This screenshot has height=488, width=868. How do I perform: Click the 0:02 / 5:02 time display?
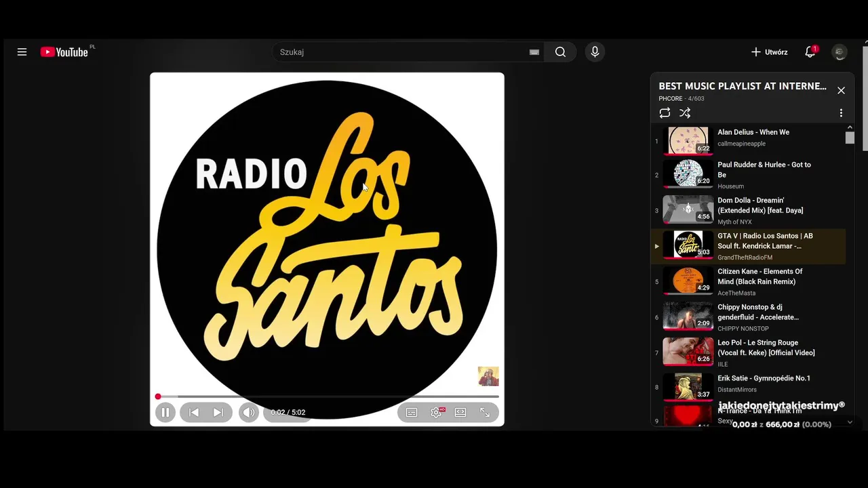click(288, 412)
